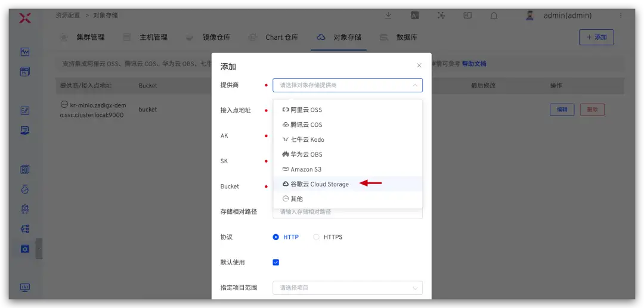Screen dimensions: 644x308
Task: Open the pencil notepad icon in sidebar
Action: (x=25, y=110)
